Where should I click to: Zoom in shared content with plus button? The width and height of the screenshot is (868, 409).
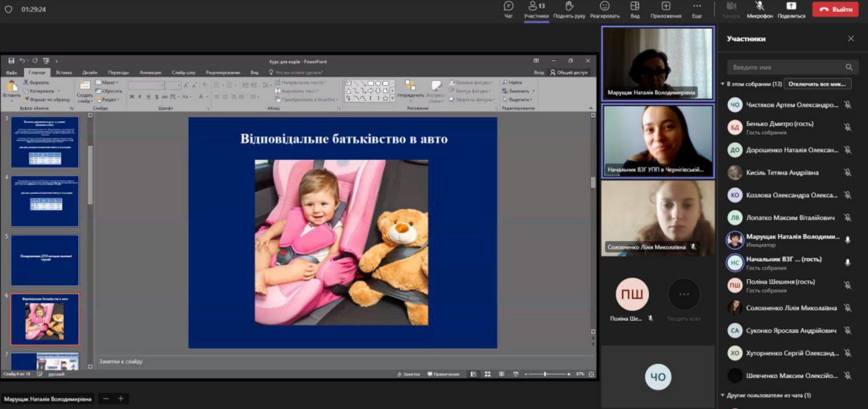pos(121,399)
